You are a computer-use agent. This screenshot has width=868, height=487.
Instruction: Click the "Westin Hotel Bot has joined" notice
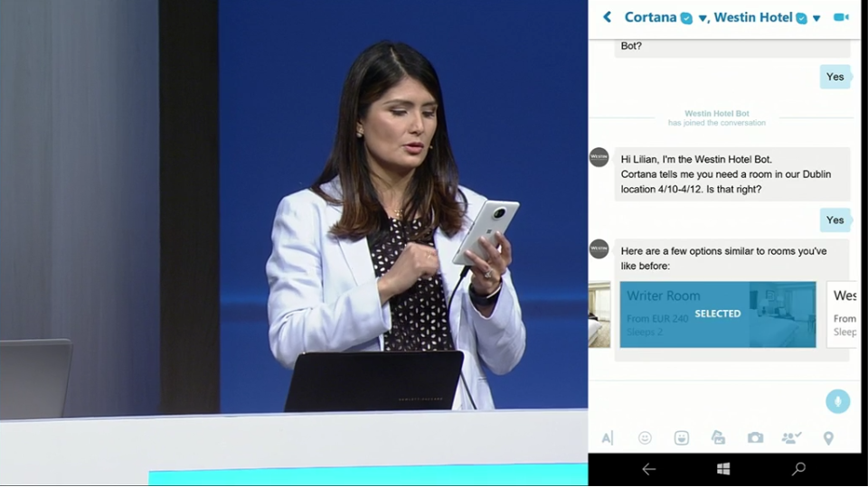coord(717,117)
